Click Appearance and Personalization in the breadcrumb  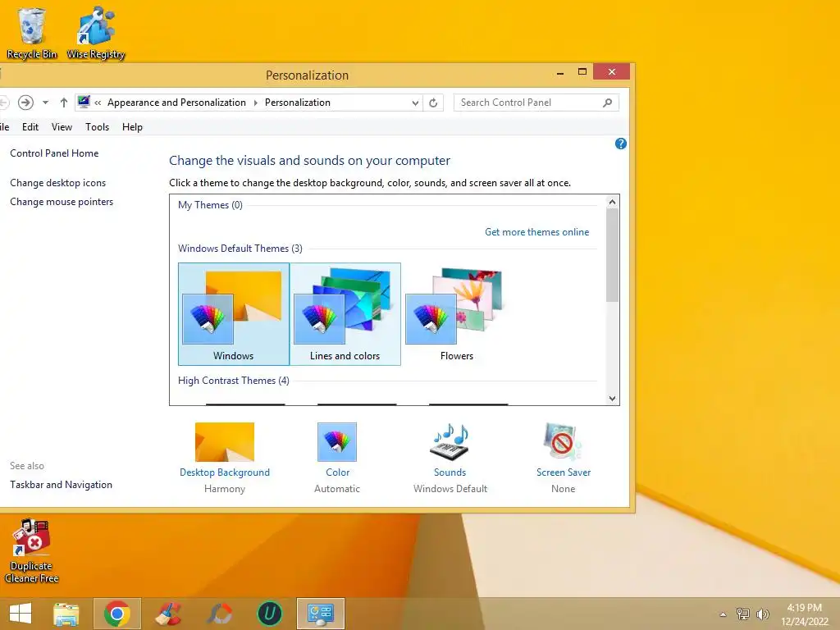[177, 103]
